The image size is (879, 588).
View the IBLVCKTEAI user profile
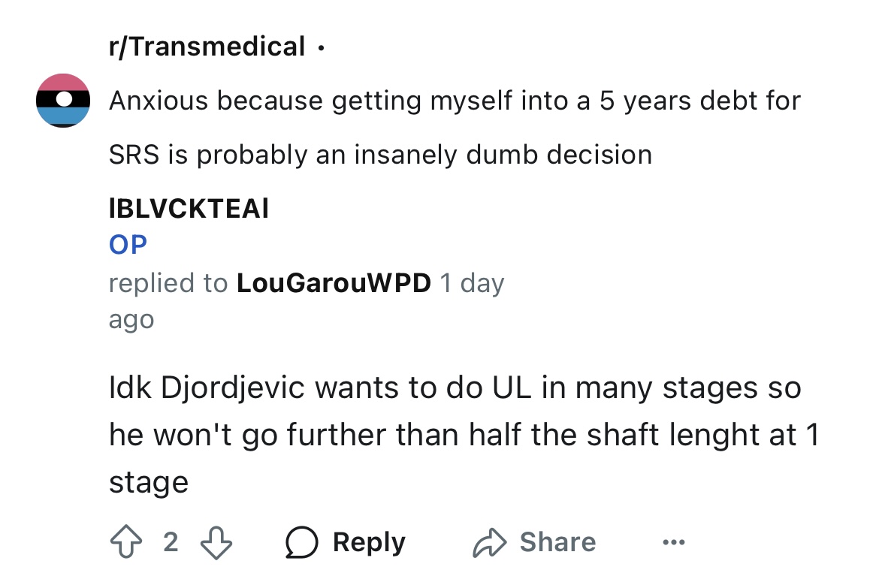[x=189, y=208]
